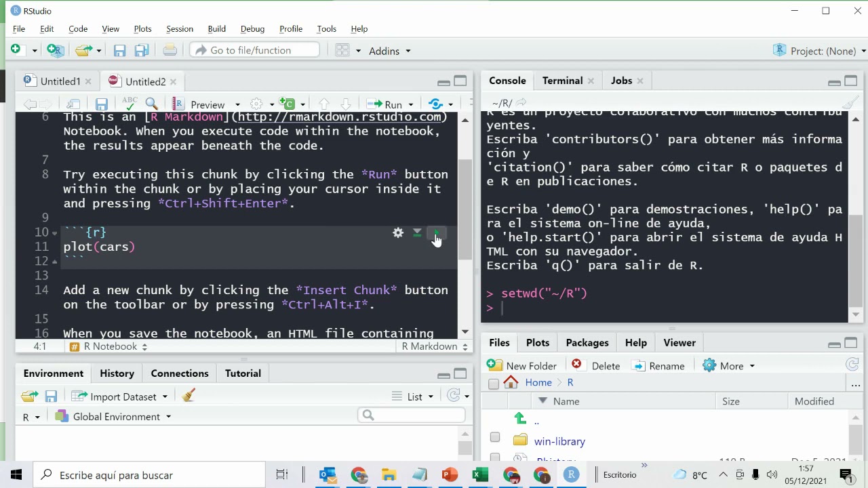Open Find/Replace magnifier icon
868x488 pixels.
[x=152, y=104]
